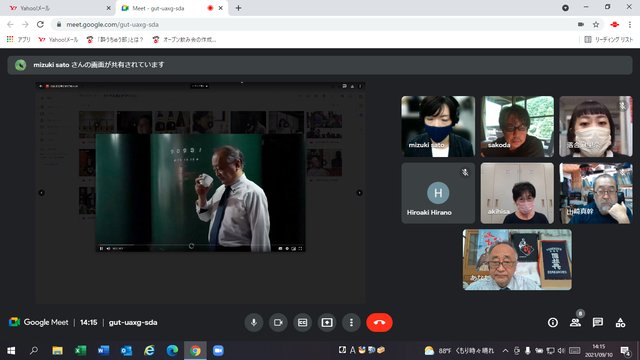Select your own video tile at bottom
The height and width of the screenshot is (360, 640).
point(517,260)
